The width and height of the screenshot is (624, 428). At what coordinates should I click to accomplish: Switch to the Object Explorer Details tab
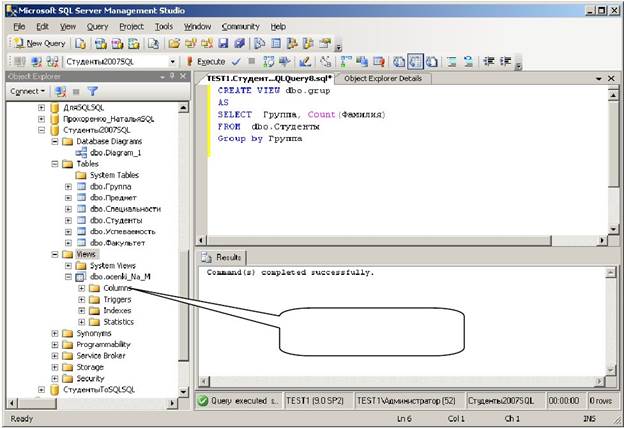(x=382, y=78)
